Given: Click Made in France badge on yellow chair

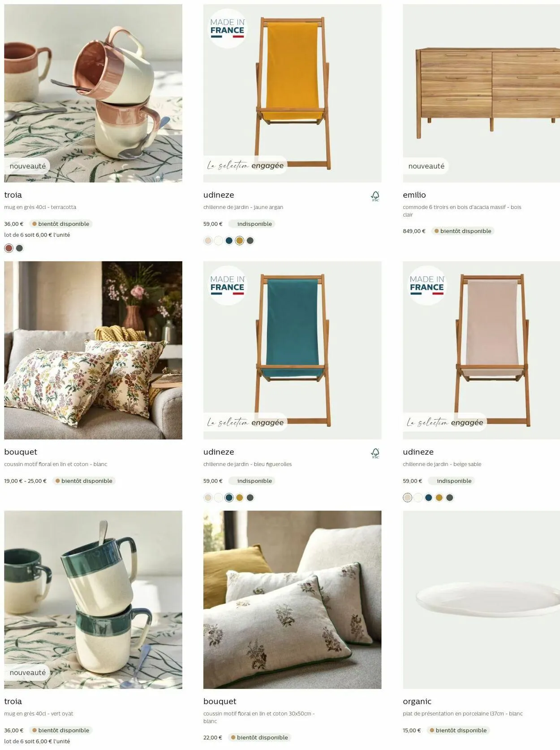Looking at the screenshot, I should [x=228, y=29].
